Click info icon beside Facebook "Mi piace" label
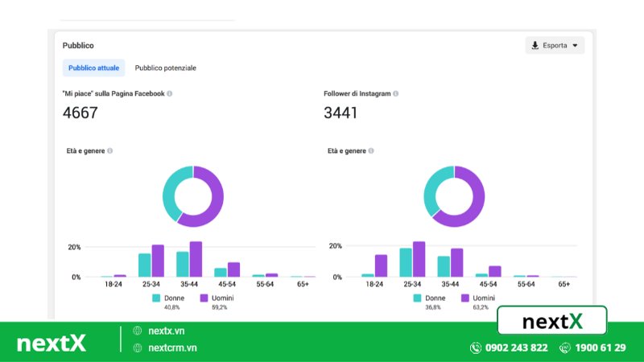 170,94
